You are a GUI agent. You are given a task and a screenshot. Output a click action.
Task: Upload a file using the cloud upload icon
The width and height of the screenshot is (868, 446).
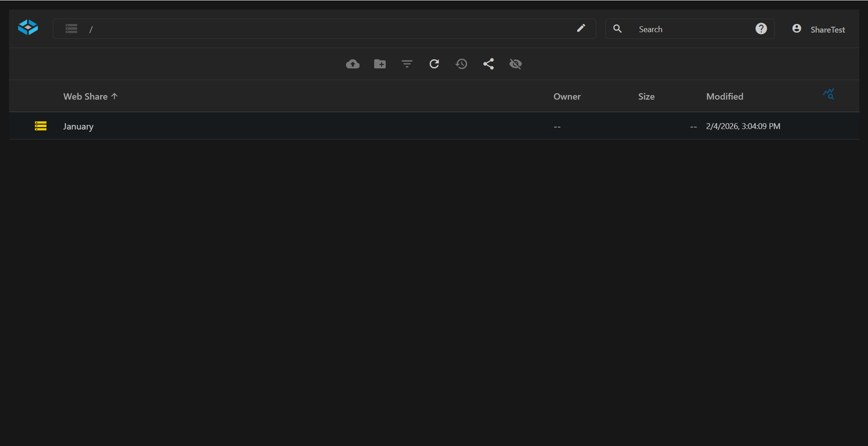[x=352, y=64]
